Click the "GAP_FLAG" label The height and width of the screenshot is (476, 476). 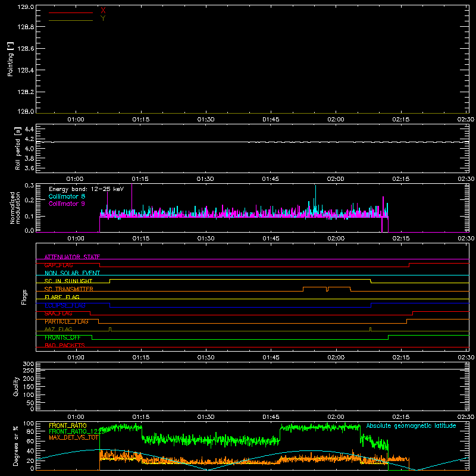coord(58,265)
